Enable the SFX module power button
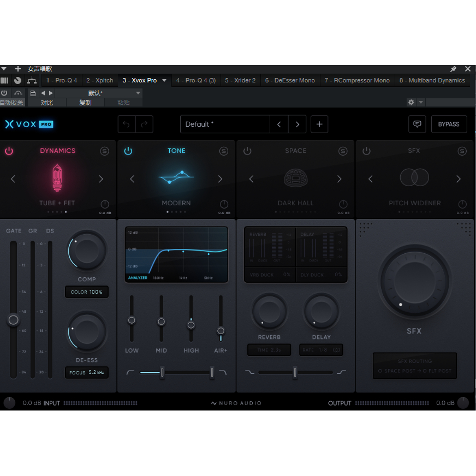 point(367,151)
